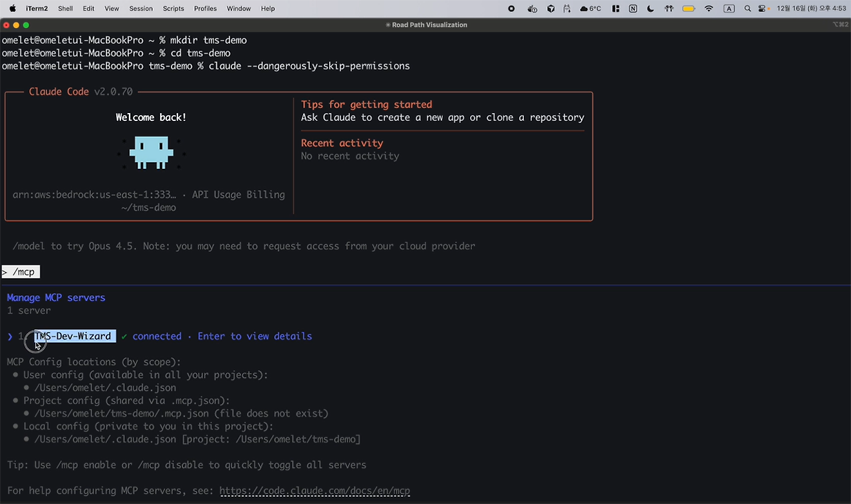Screen dimensions: 851x504
Task: Open the AirPods status icon
Action: 669,9
